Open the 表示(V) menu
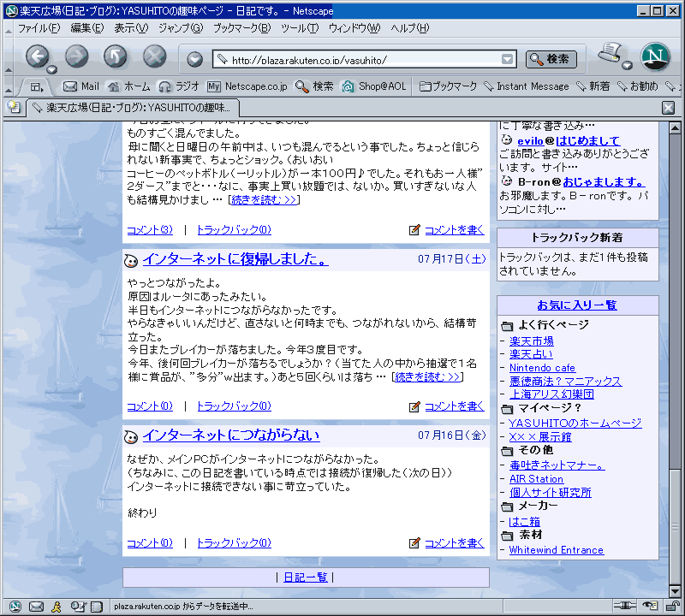The image size is (685, 616). (131, 28)
